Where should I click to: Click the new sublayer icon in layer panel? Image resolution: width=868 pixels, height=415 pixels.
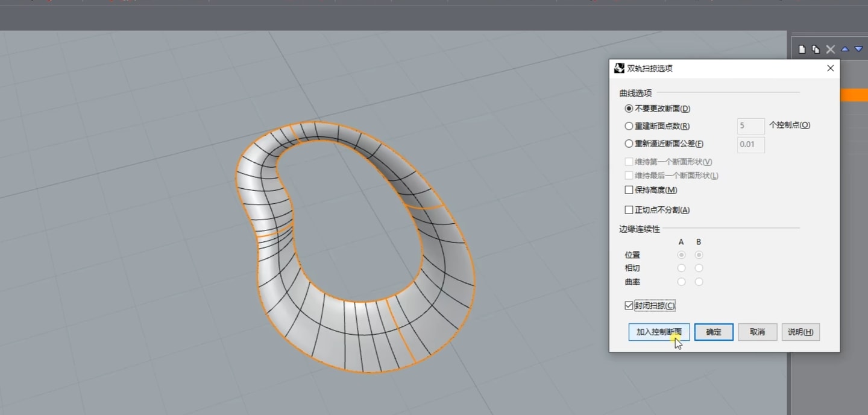(x=816, y=49)
